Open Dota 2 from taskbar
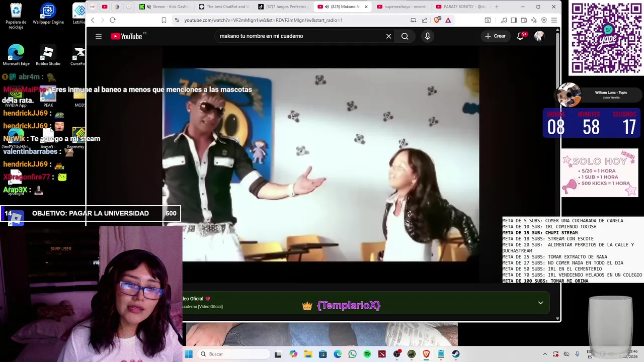The width and height of the screenshot is (644, 362). [382, 354]
